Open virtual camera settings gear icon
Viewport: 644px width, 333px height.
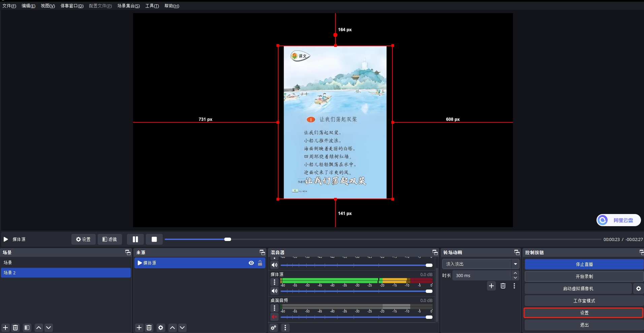click(638, 289)
